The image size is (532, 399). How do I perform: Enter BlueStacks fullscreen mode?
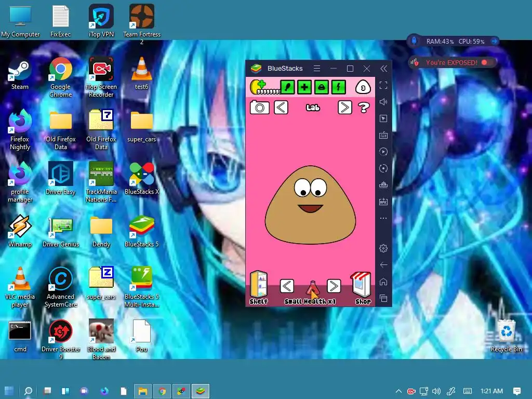383,85
